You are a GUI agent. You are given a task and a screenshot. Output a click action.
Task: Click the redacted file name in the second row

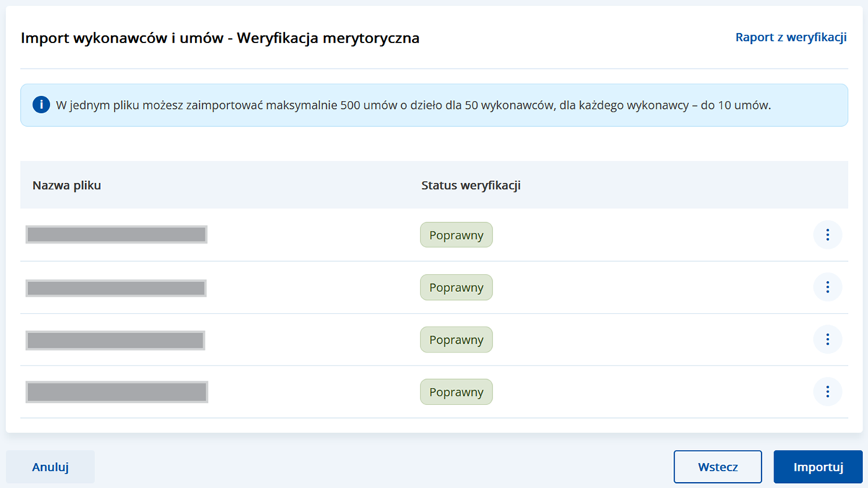tap(116, 288)
